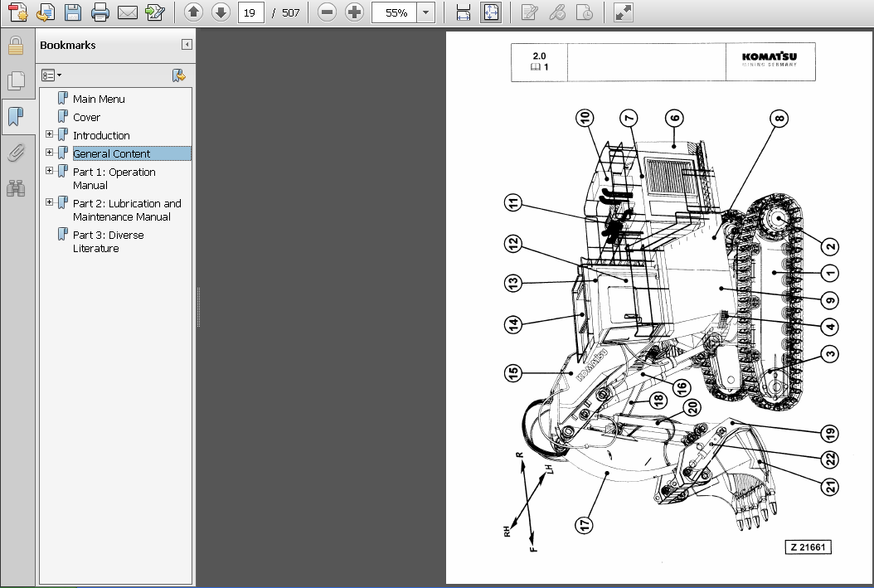874x588 pixels.
Task: Email the document with the envelope icon
Action: [128, 12]
